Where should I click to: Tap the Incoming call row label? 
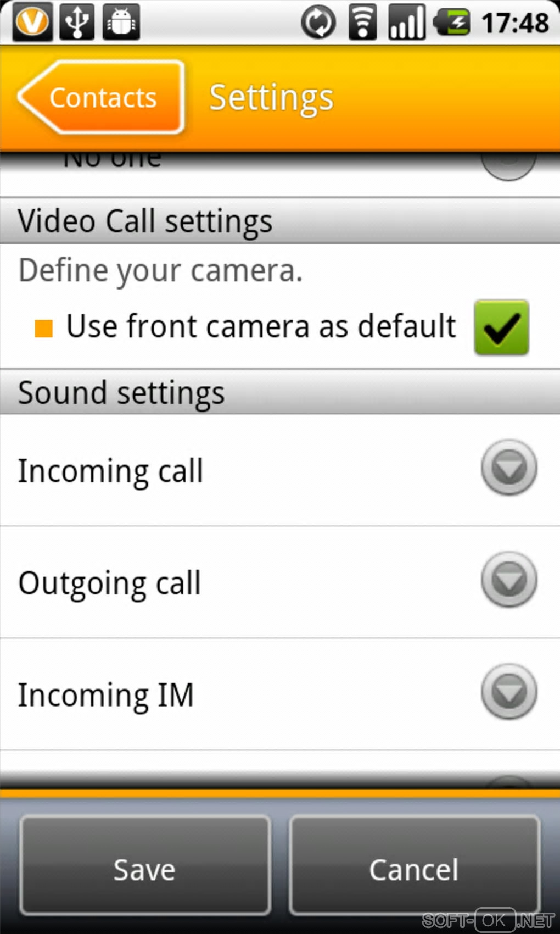point(111,471)
